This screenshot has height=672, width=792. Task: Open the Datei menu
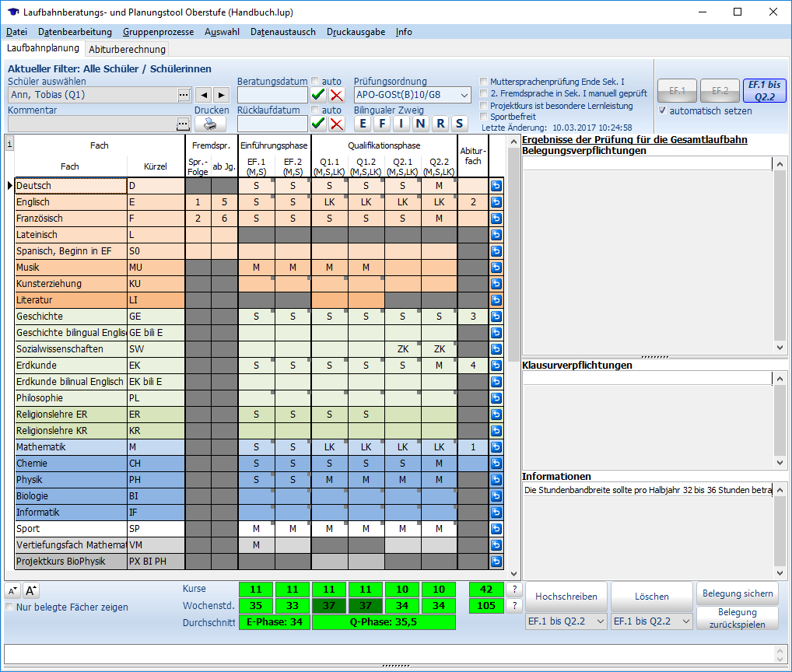tap(16, 32)
